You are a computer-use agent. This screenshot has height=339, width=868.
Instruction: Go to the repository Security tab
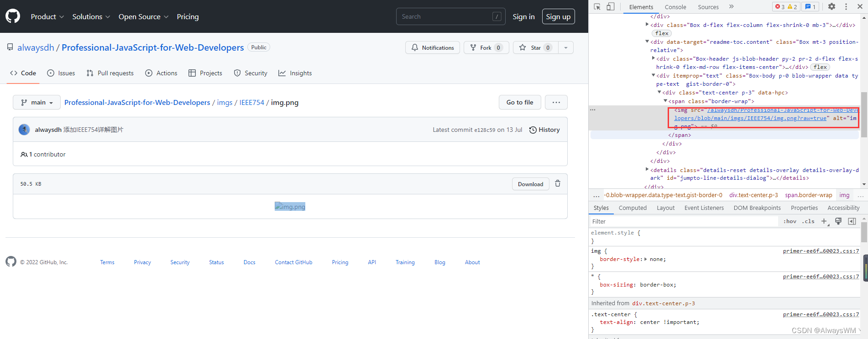[x=251, y=73]
